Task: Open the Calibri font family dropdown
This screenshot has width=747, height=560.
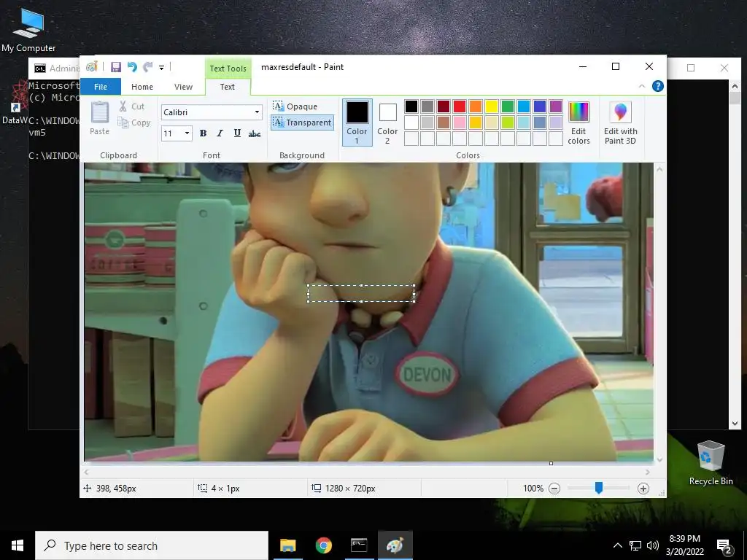Action: pos(257,112)
